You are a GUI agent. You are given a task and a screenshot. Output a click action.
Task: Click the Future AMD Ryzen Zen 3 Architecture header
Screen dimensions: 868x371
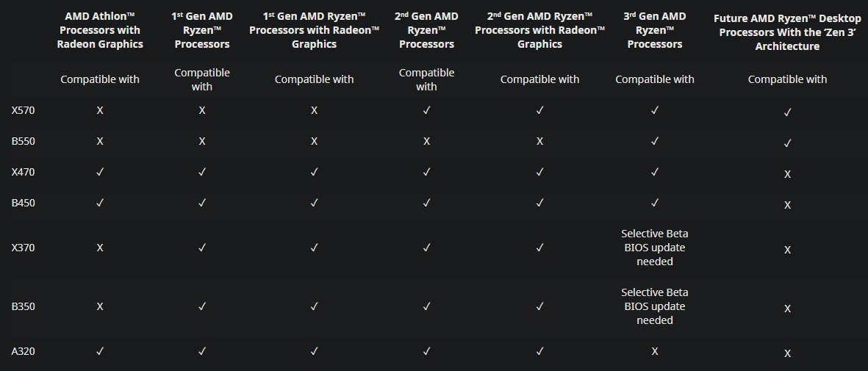tap(787, 30)
